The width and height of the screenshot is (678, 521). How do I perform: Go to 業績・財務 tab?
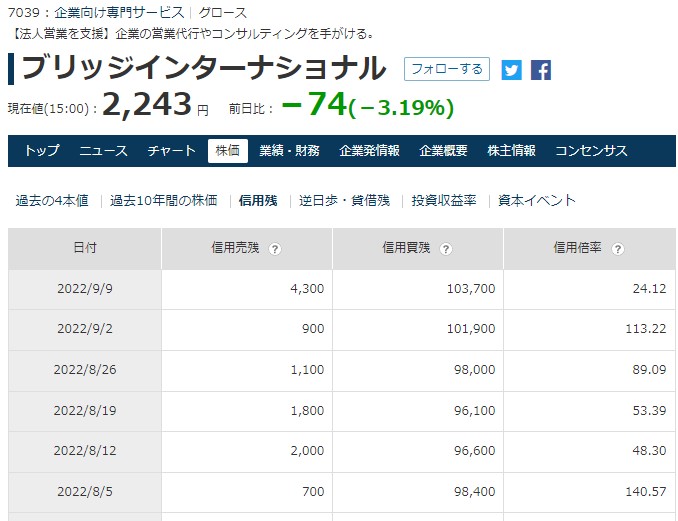click(x=289, y=150)
